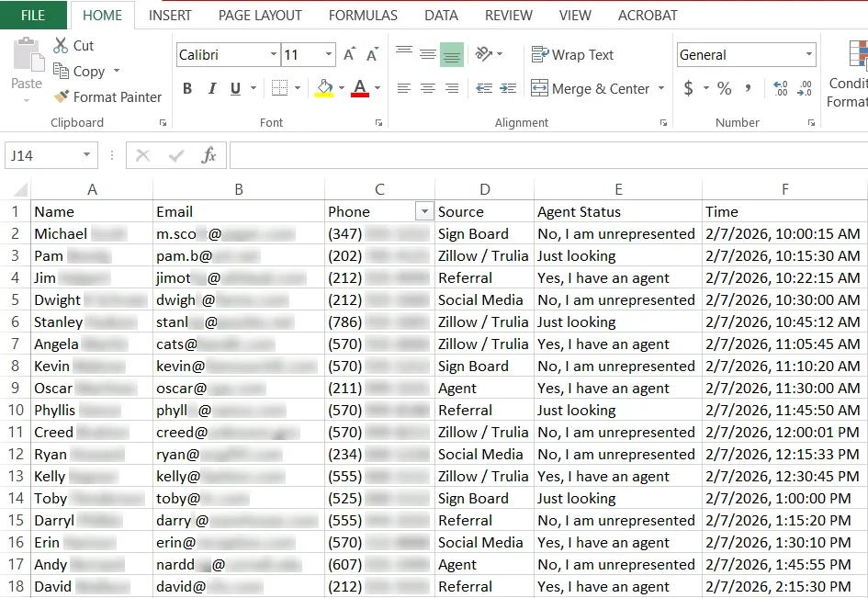Screen dimensions: 868x598
Task: Switch to the FORMULAS tab
Action: (363, 16)
